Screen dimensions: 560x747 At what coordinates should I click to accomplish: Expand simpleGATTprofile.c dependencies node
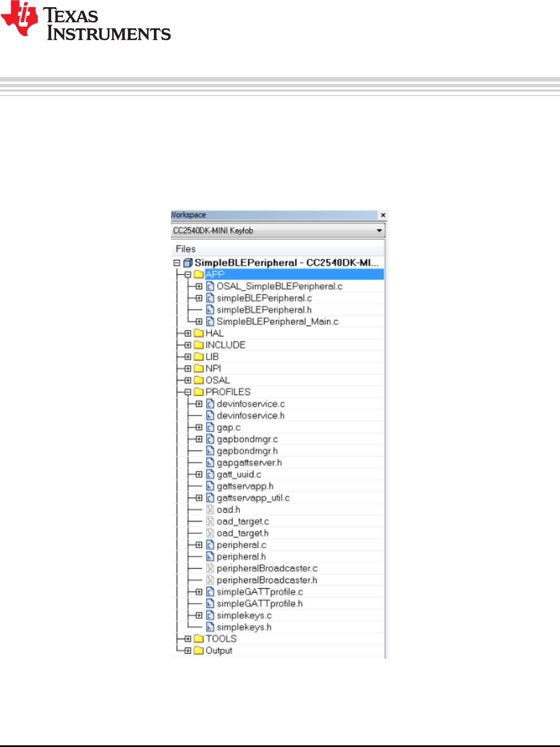(x=199, y=592)
